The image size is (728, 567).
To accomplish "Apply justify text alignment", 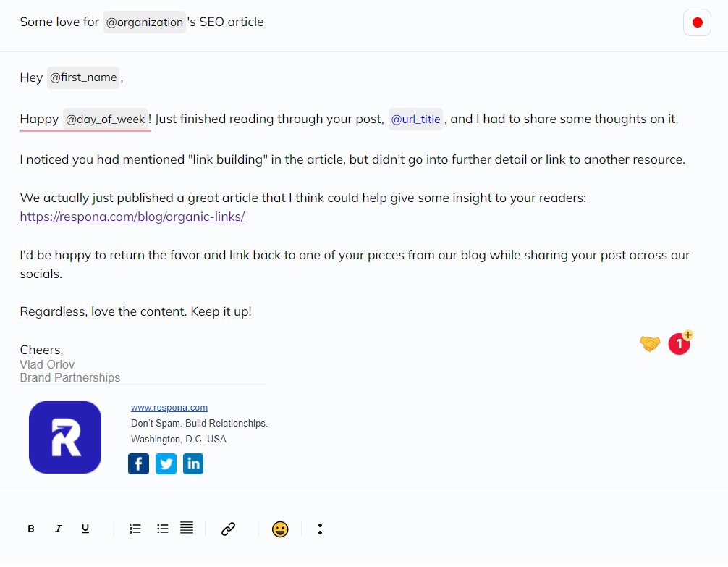I will point(187,528).
